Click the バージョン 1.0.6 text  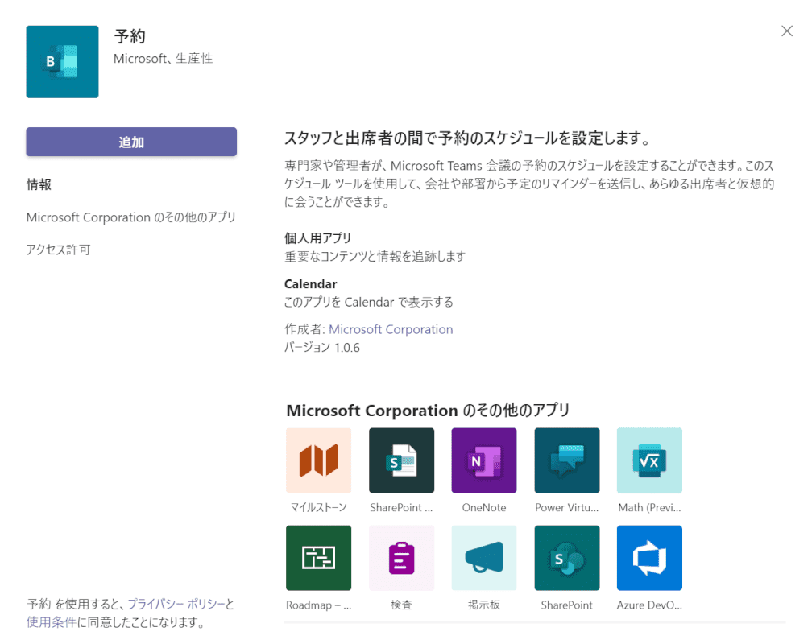click(x=322, y=348)
